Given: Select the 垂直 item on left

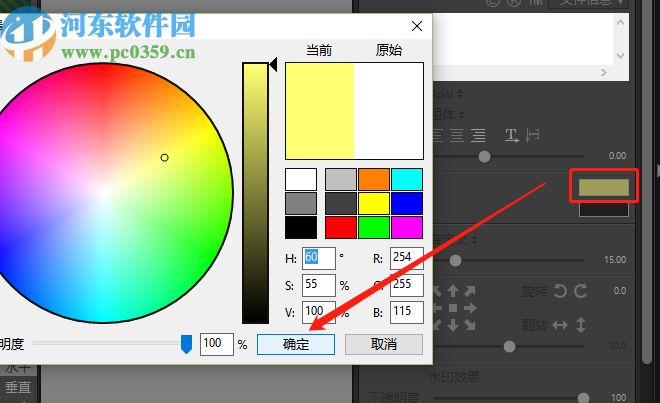Looking at the screenshot, I should click(x=18, y=387).
